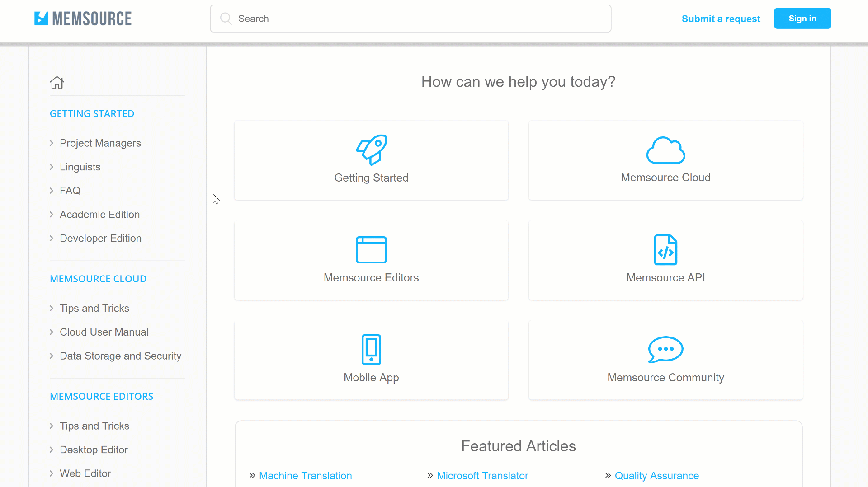Open Linguists in the sidebar
868x487 pixels.
tap(80, 167)
